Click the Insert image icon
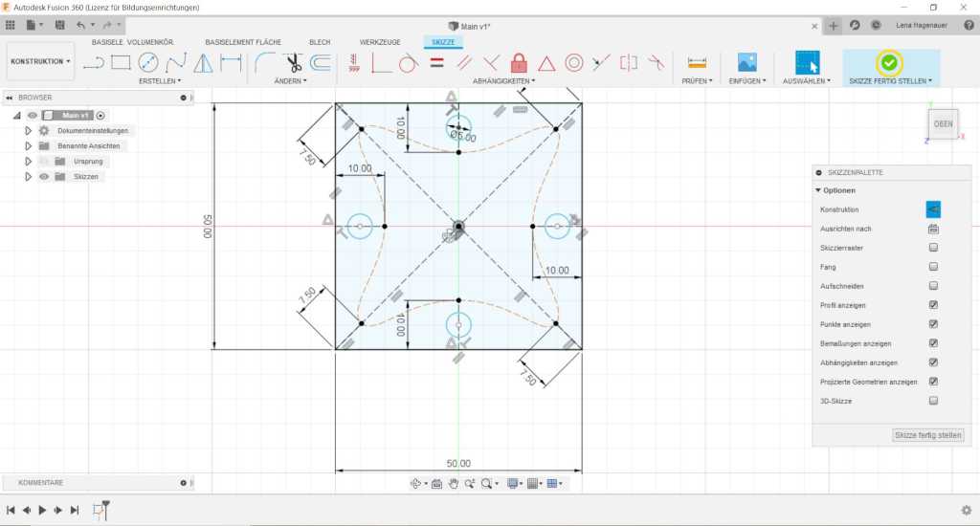 [x=746, y=62]
